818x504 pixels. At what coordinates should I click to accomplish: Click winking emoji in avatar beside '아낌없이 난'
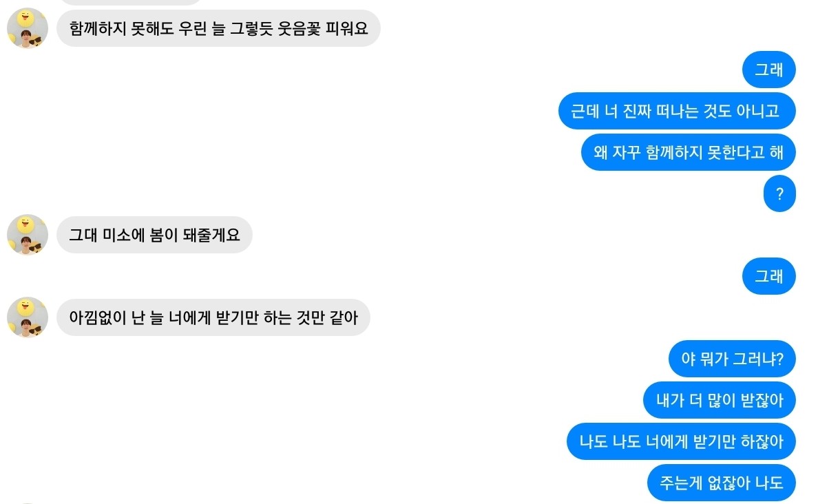[x=25, y=306]
